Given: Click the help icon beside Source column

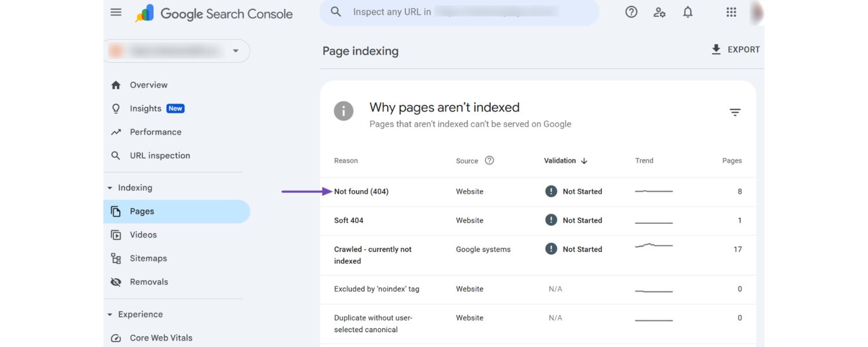Looking at the screenshot, I should (x=489, y=160).
